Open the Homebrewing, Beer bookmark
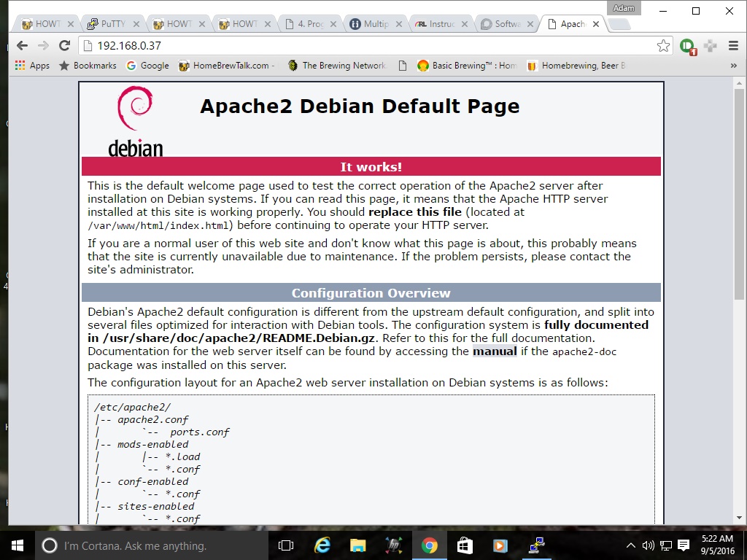The image size is (747, 560). [576, 66]
